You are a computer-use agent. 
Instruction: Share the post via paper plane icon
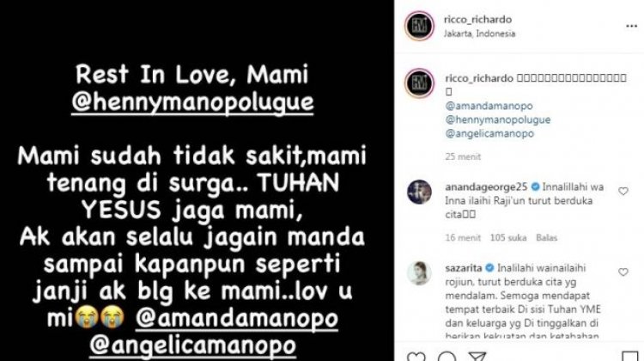477,357
